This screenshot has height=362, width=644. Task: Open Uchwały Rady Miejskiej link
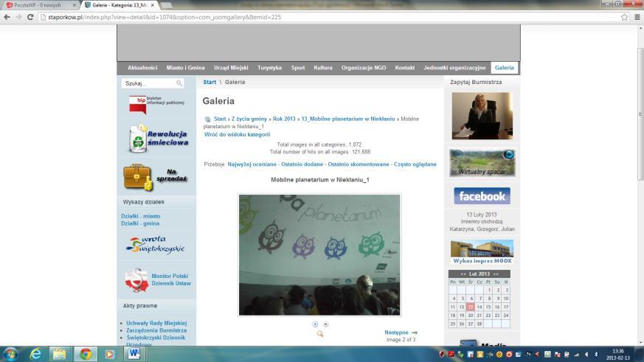point(156,323)
